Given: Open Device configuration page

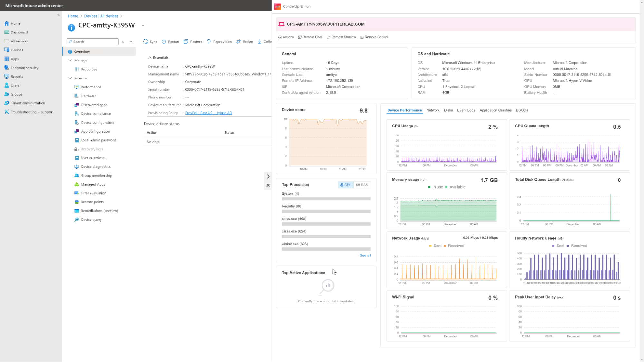Looking at the screenshot, I should point(97,123).
